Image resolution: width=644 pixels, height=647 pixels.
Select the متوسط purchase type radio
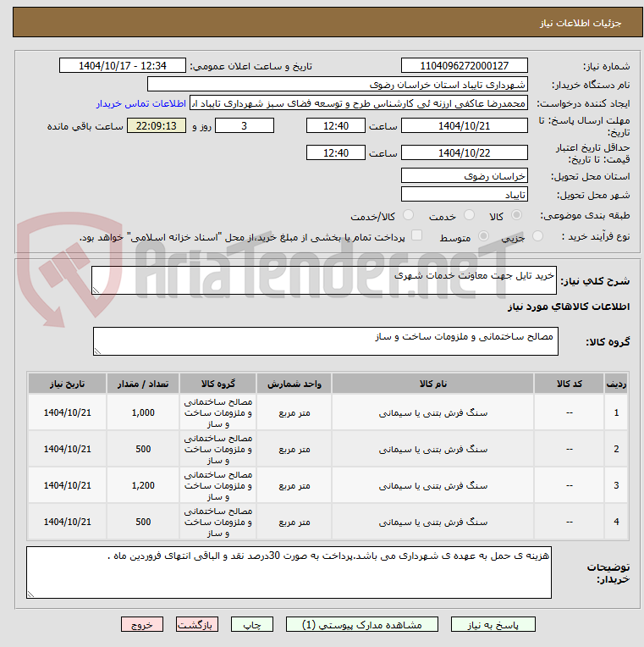tap(483, 236)
